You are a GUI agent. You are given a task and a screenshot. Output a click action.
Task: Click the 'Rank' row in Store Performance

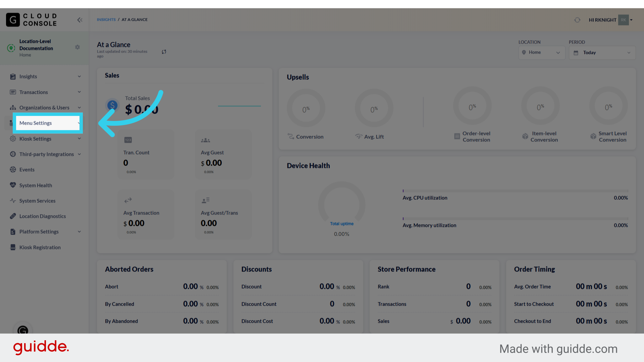[x=434, y=287]
